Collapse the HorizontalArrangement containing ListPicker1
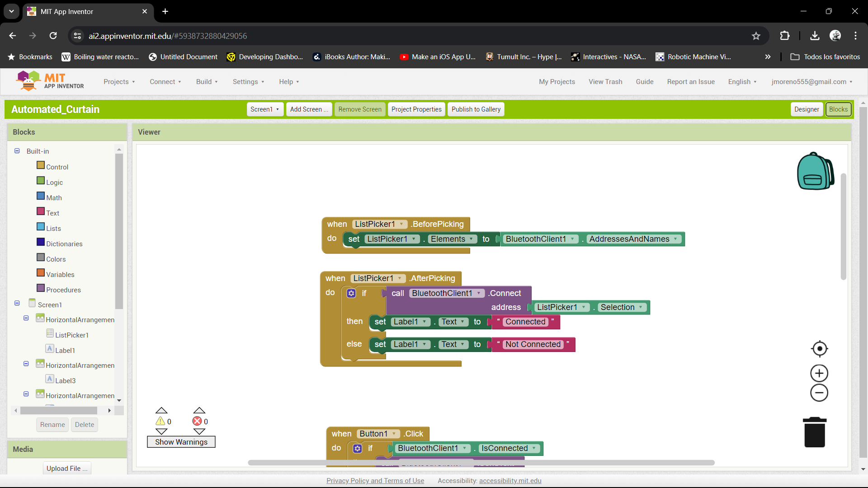 pyautogui.click(x=26, y=318)
